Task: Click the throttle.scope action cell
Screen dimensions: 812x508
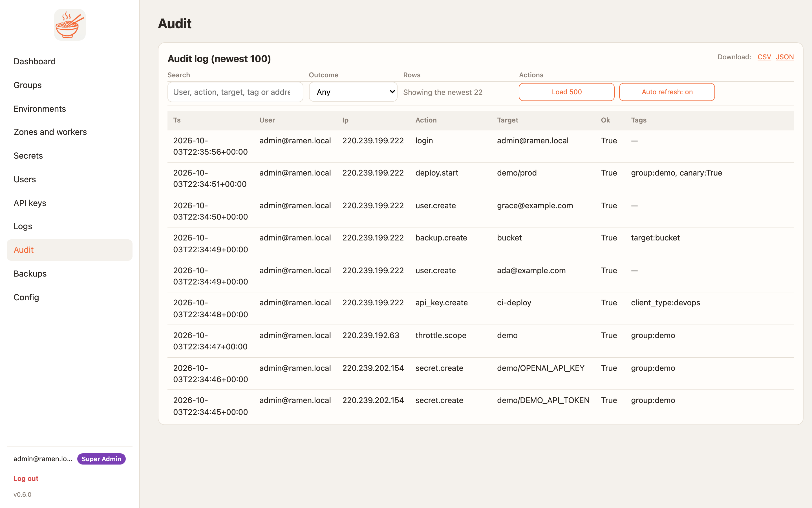Action: pos(441,335)
